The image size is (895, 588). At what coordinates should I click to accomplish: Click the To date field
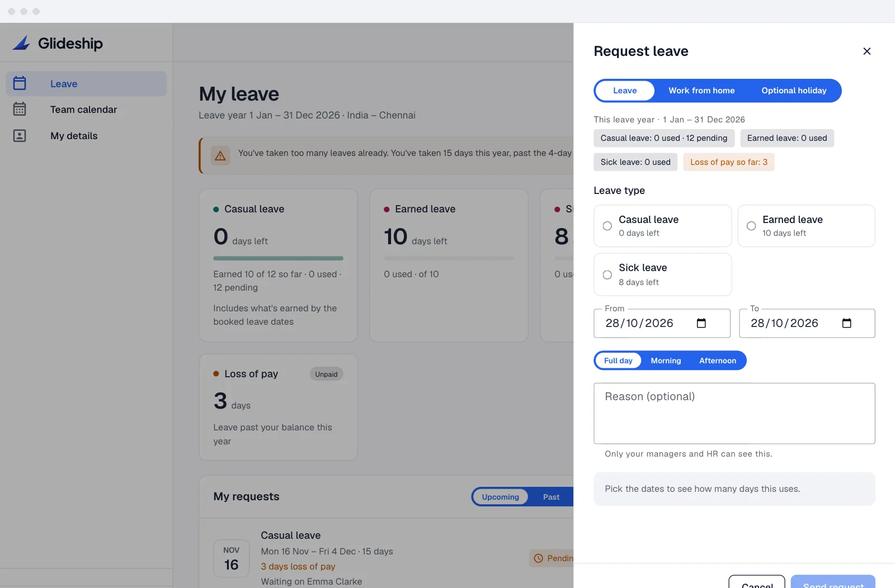coord(807,323)
